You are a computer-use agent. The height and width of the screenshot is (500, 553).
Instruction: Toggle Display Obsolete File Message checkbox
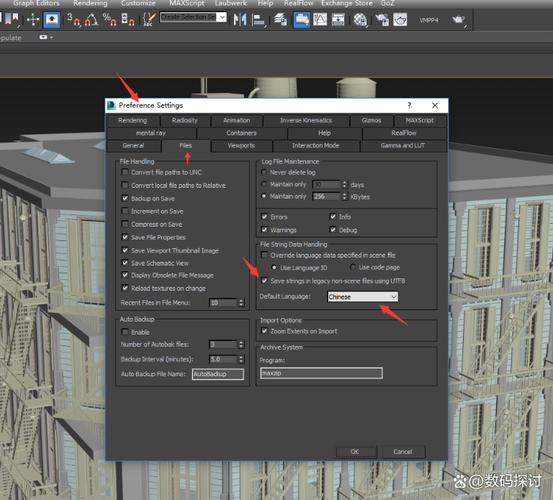125,275
